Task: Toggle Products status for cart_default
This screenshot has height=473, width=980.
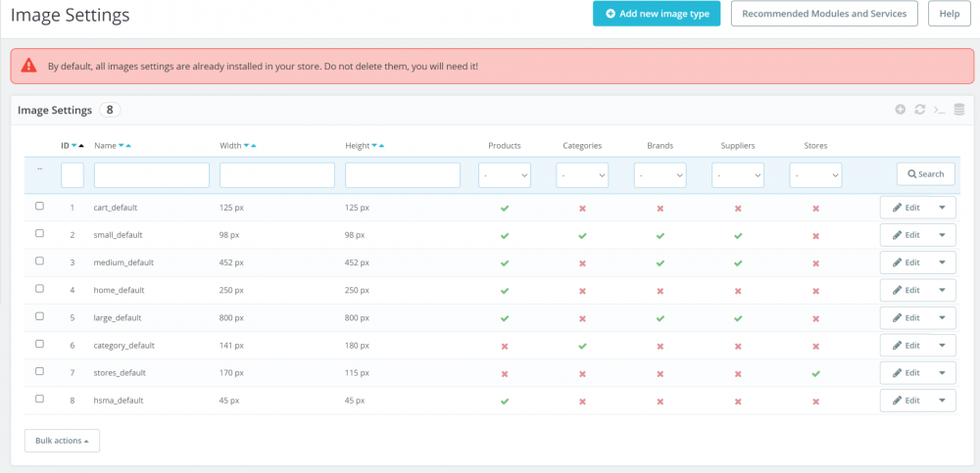Action: pos(505,208)
